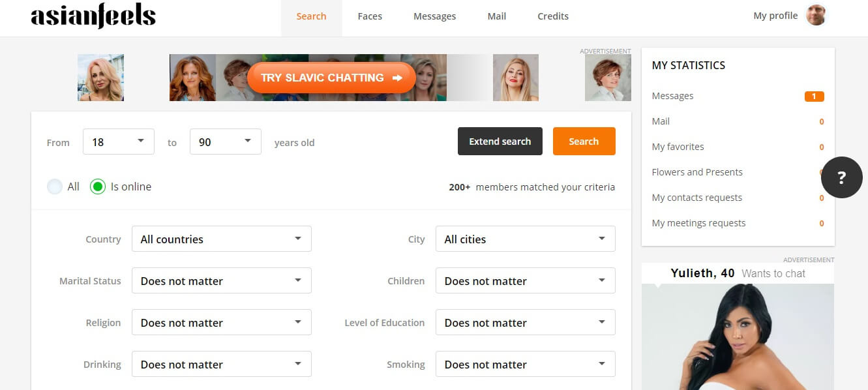This screenshot has height=390, width=868.
Task: Go to the Credits tab
Action: pos(553,16)
